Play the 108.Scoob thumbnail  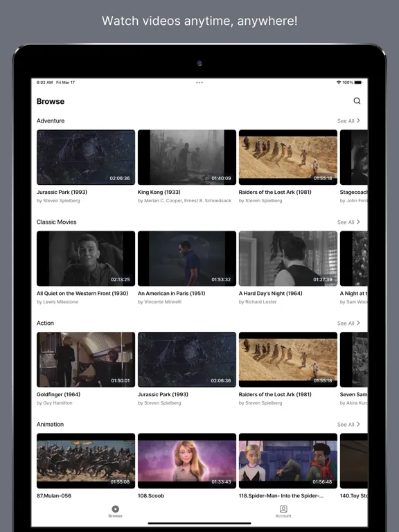click(187, 461)
